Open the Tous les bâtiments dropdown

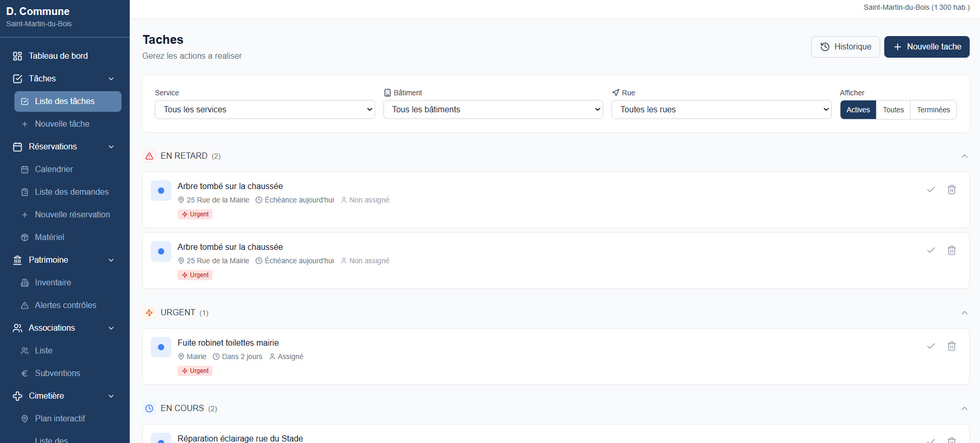[x=493, y=110]
